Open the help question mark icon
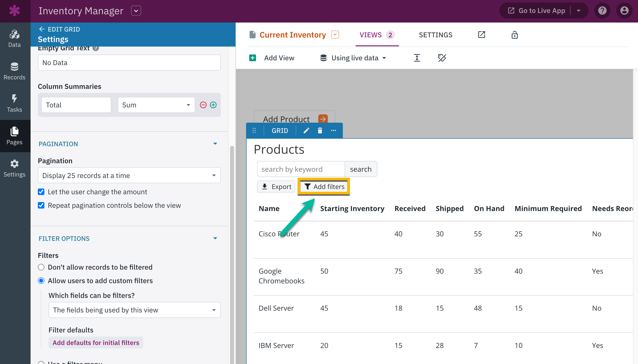 pos(602,11)
